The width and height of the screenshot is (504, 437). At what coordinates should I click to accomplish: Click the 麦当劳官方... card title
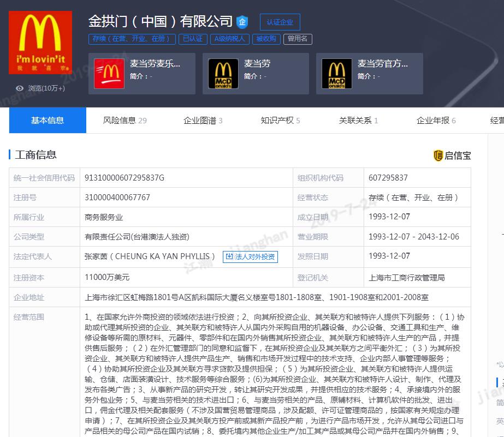(x=382, y=64)
